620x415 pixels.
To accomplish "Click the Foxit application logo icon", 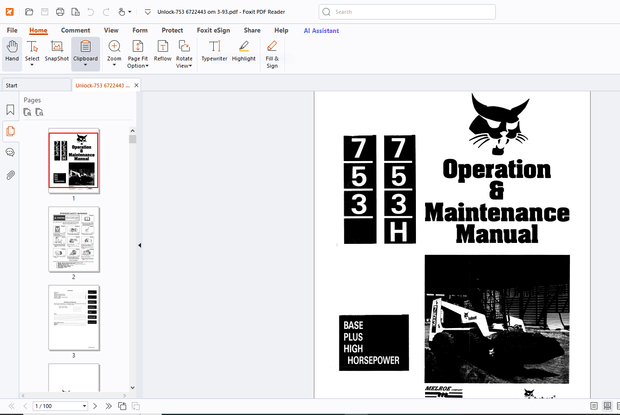I will tap(9, 12).
